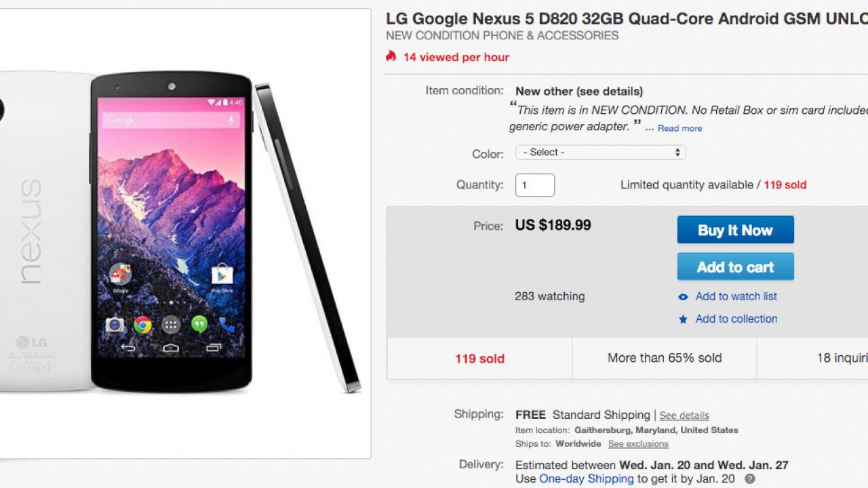Click the One-day Shipping link
868x488 pixels.
586,479
